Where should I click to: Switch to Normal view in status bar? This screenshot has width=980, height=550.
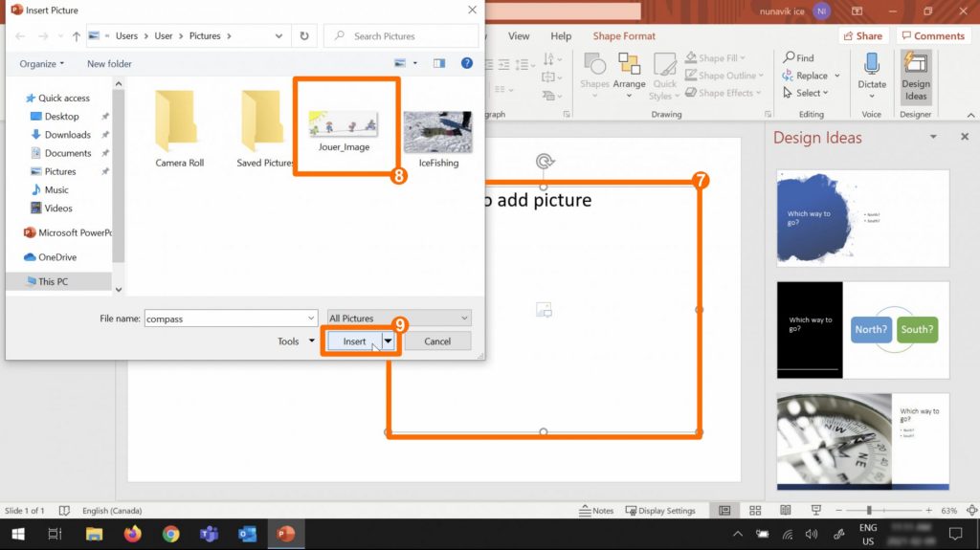[x=724, y=511]
